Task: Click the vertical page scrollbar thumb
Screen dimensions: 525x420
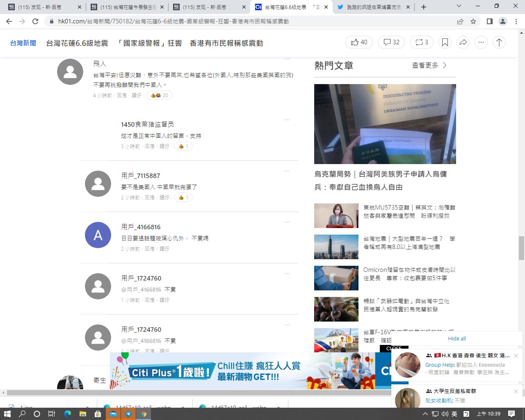Action: [521, 248]
